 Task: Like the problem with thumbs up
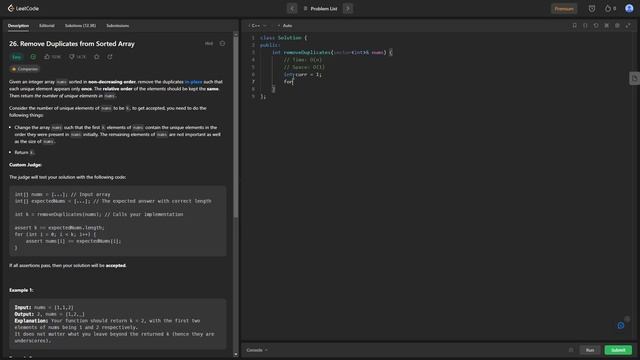(52, 57)
